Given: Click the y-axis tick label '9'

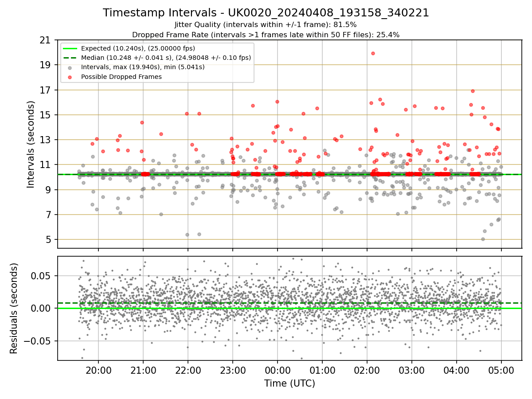Looking at the screenshot, I should (x=47, y=190).
